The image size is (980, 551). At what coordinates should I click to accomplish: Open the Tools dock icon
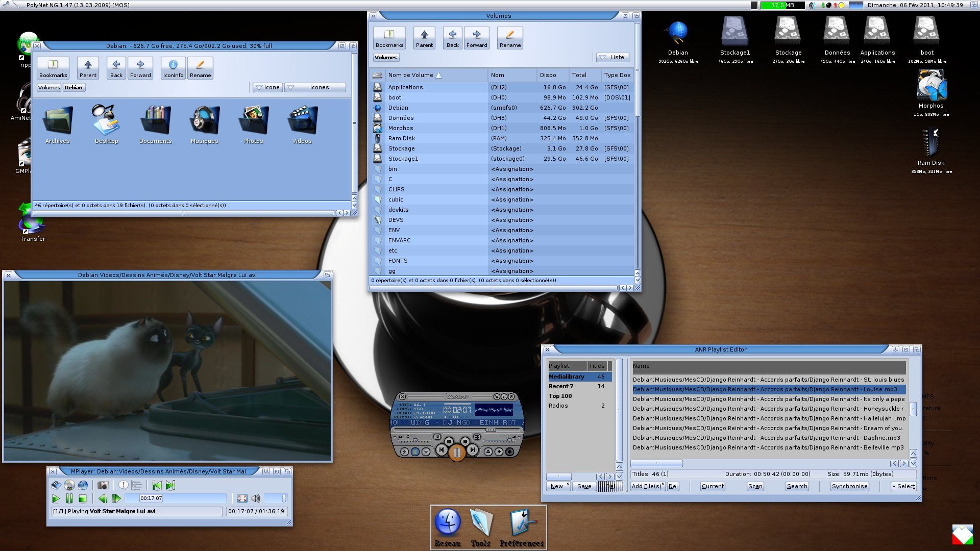[x=480, y=528]
